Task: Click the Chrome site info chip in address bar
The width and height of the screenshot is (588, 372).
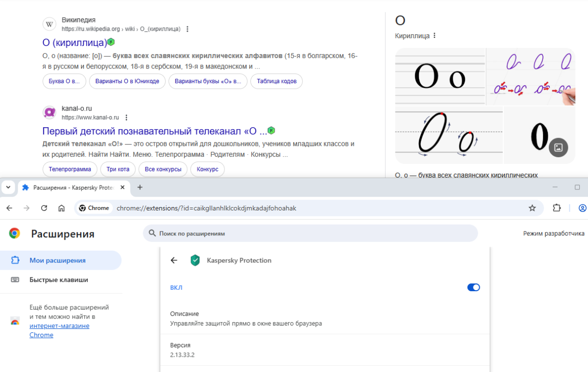Action: (x=94, y=208)
